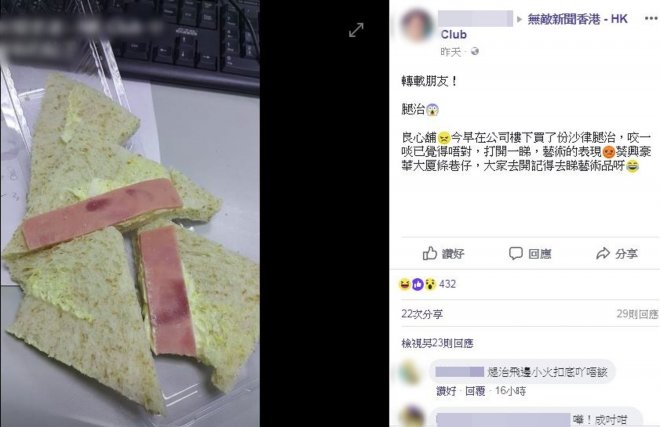
Task: Show the 432 reactions list
Action: [447, 284]
